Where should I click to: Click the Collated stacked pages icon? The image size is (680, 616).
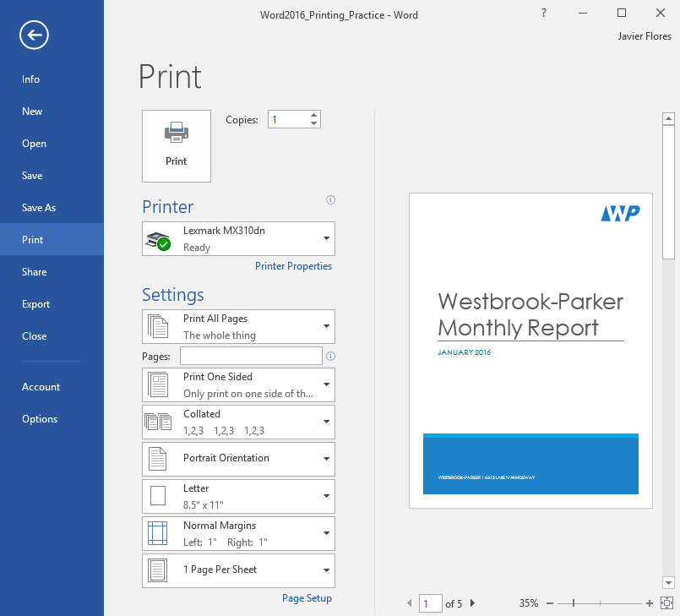coord(156,421)
